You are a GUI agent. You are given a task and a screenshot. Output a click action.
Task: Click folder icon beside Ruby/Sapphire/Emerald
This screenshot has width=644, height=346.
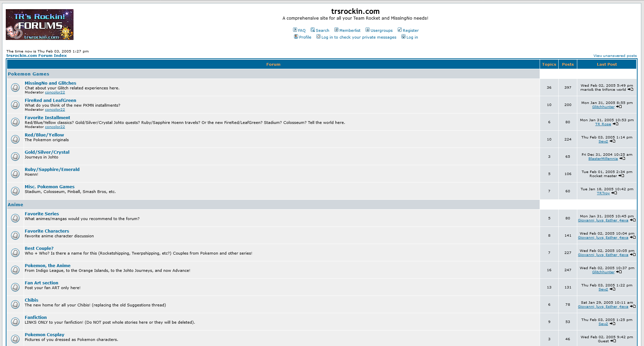15,174
